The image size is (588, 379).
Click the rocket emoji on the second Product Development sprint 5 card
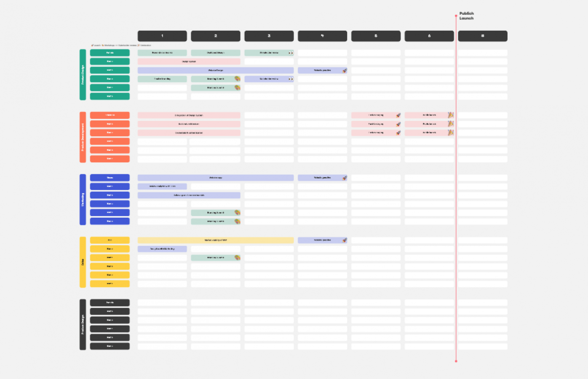(398, 124)
